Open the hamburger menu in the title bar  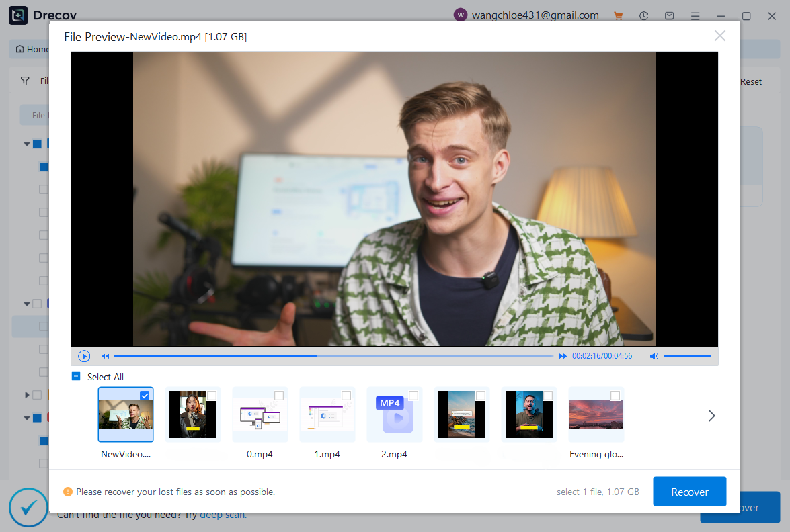[695, 16]
